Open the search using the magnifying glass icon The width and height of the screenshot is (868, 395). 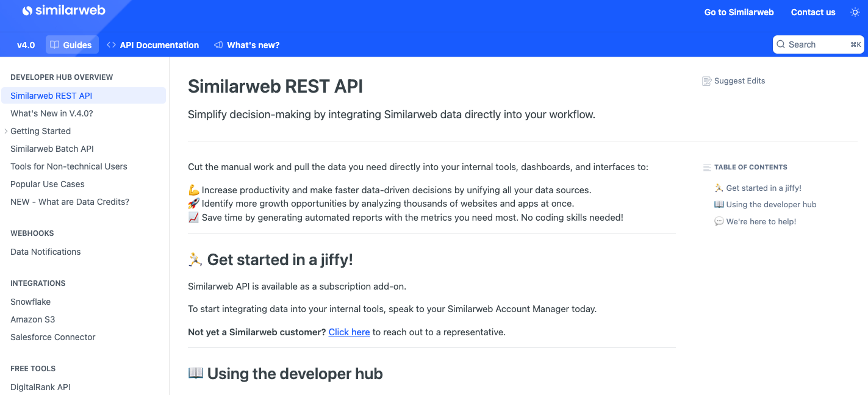tap(781, 44)
